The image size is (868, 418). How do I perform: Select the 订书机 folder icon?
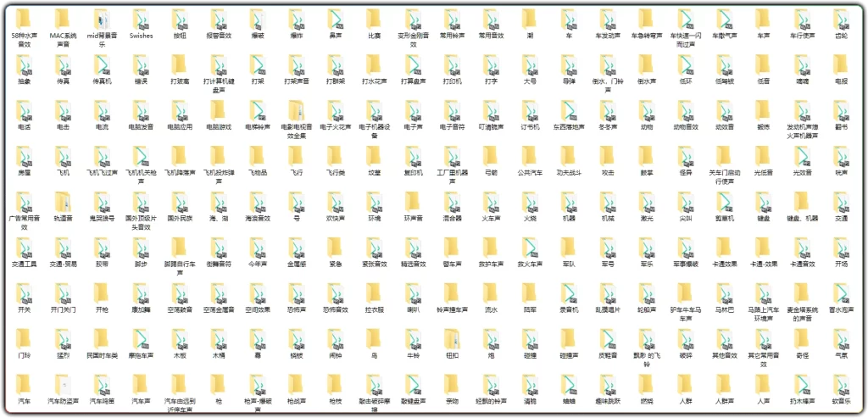coord(530,111)
